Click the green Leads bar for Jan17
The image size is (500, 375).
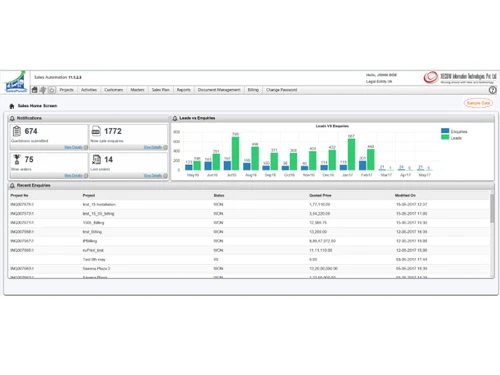tap(352, 155)
